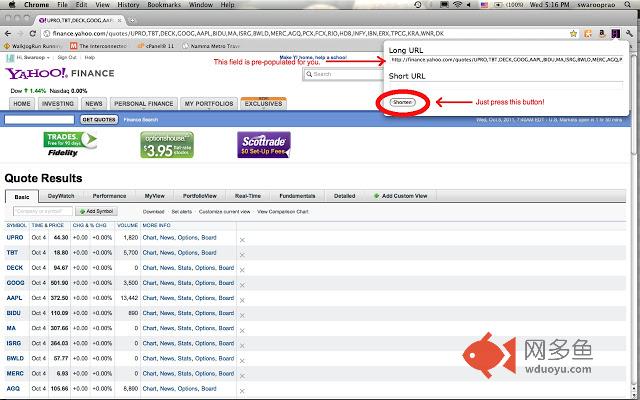This screenshot has width=640, height=400.
Task: Bookmark the page with the star icon
Action: [x=573, y=33]
